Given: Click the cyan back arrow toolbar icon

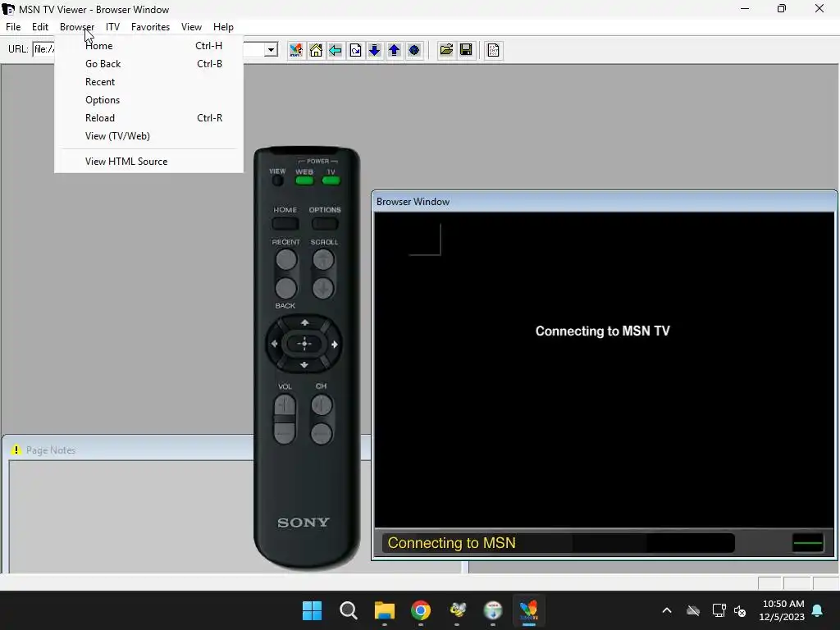Looking at the screenshot, I should 336,50.
